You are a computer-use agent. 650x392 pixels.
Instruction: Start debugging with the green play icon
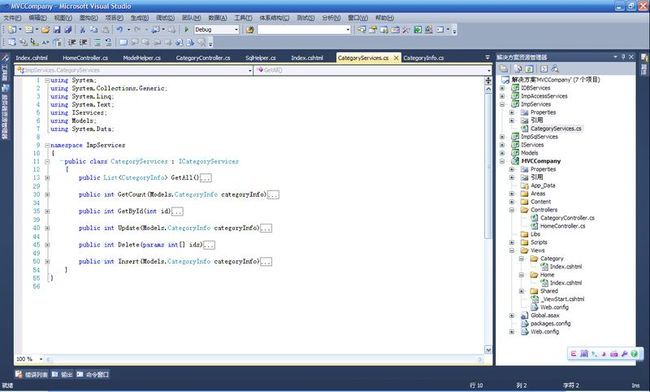click(187, 30)
